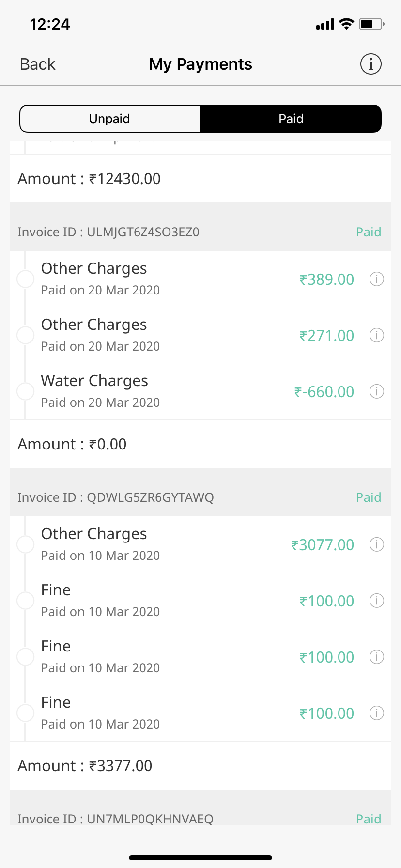The image size is (401, 868).
Task: Tap the Amount ₹0.00 total row
Action: tap(72, 444)
